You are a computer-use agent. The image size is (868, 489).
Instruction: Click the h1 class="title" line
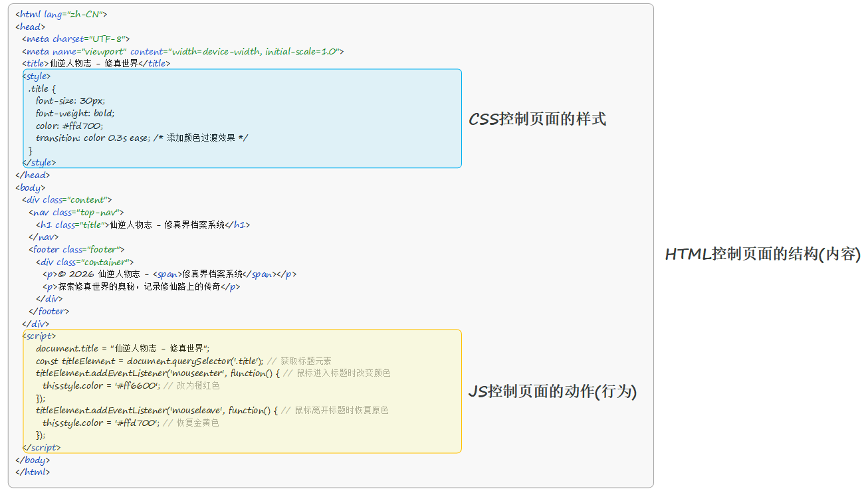(144, 225)
